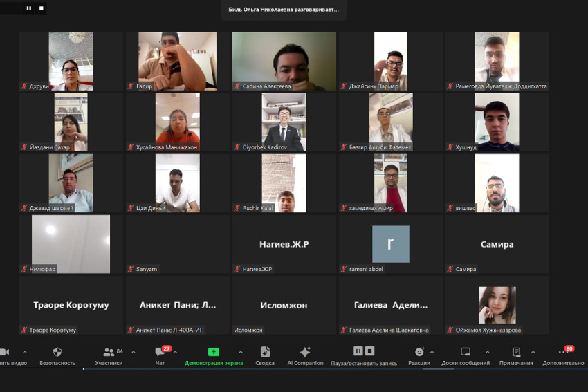Image resolution: width=588 pixels, height=392 pixels.
Task: Open Notes (Примечания) icon
Action: 516,353
